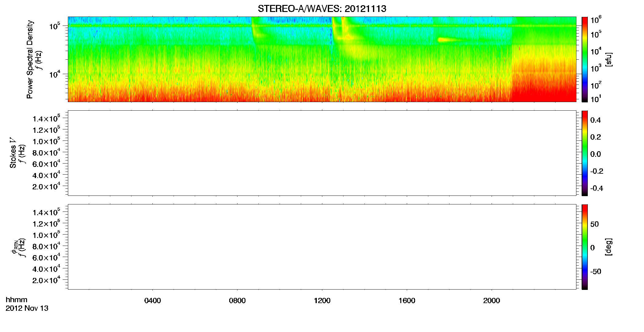Click the 10^1 label on spectral density color bar
Screen dimensions: 644x332
(x=596, y=99)
